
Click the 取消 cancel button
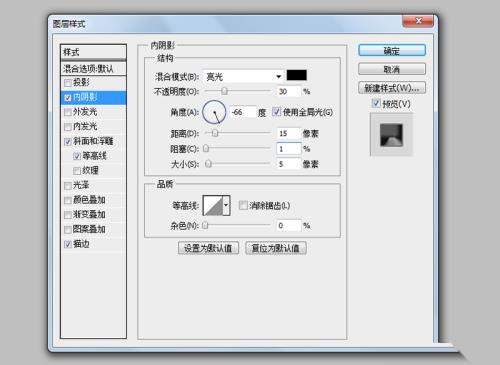392,69
